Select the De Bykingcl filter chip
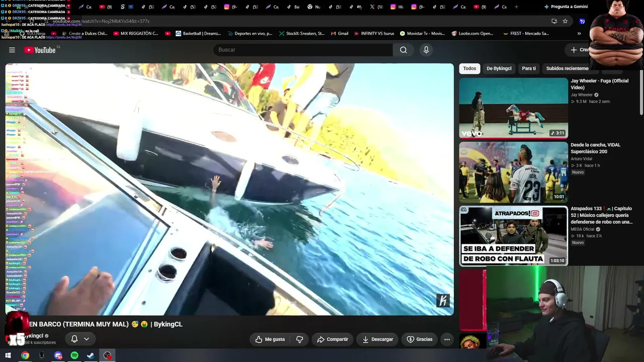The width and height of the screenshot is (644, 362). 499,68
